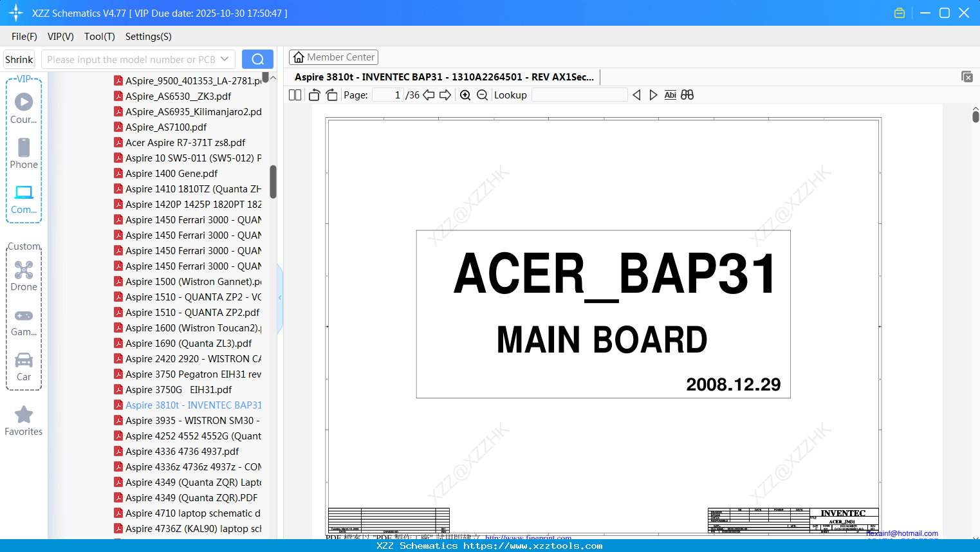Zoom in on the schematic
This screenshot has width=980, height=552.
point(465,95)
